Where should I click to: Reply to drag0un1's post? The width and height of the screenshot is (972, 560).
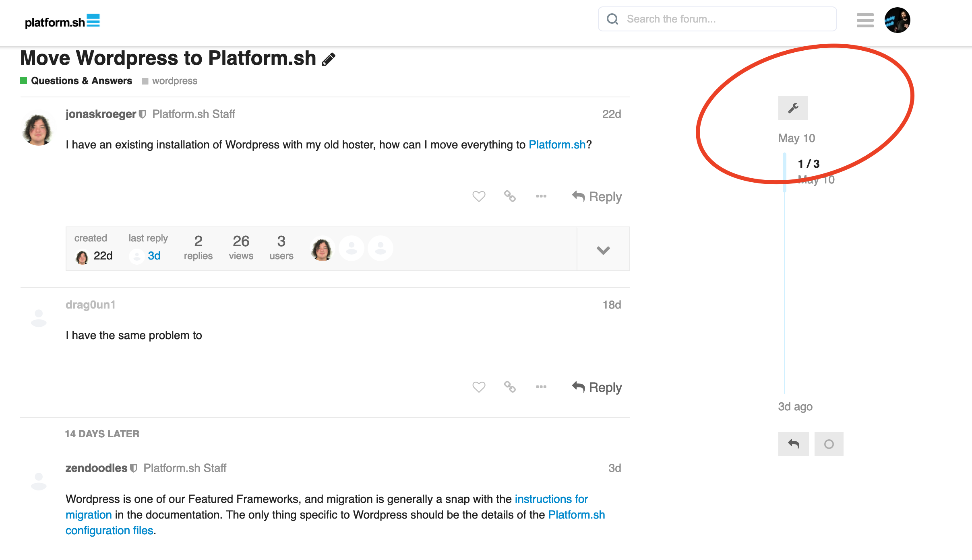(597, 387)
